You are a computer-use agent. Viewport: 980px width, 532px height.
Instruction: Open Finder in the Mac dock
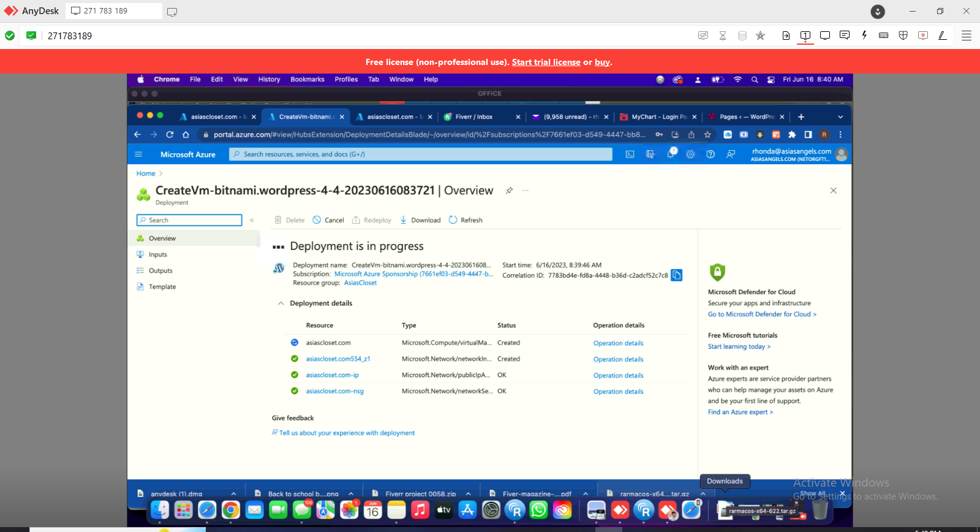tap(160, 509)
